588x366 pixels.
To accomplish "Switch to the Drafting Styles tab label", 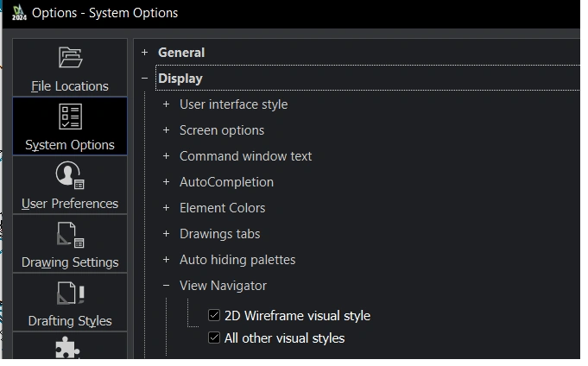I will tap(70, 321).
